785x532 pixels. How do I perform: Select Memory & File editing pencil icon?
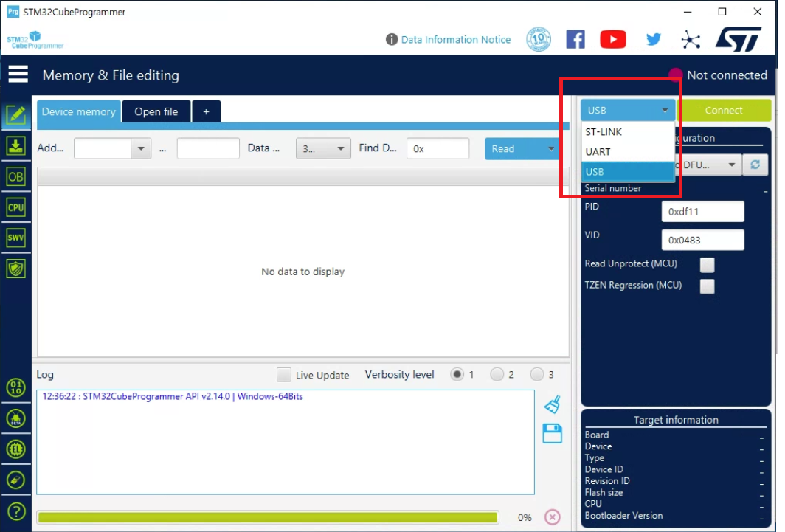pos(16,115)
